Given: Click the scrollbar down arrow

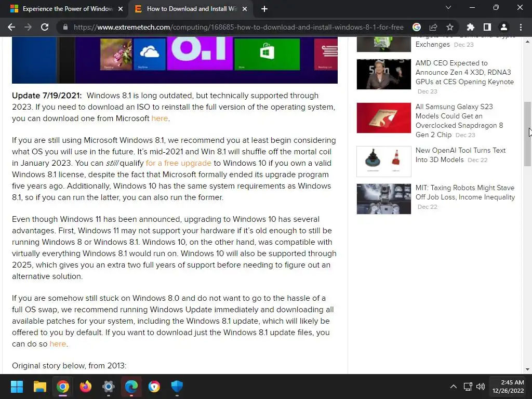Looking at the screenshot, I should (x=527, y=369).
